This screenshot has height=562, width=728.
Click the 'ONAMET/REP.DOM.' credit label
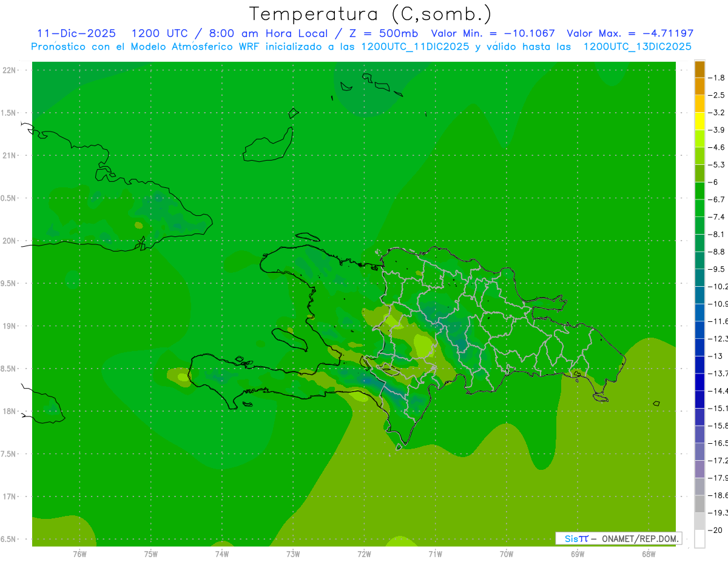639,538
